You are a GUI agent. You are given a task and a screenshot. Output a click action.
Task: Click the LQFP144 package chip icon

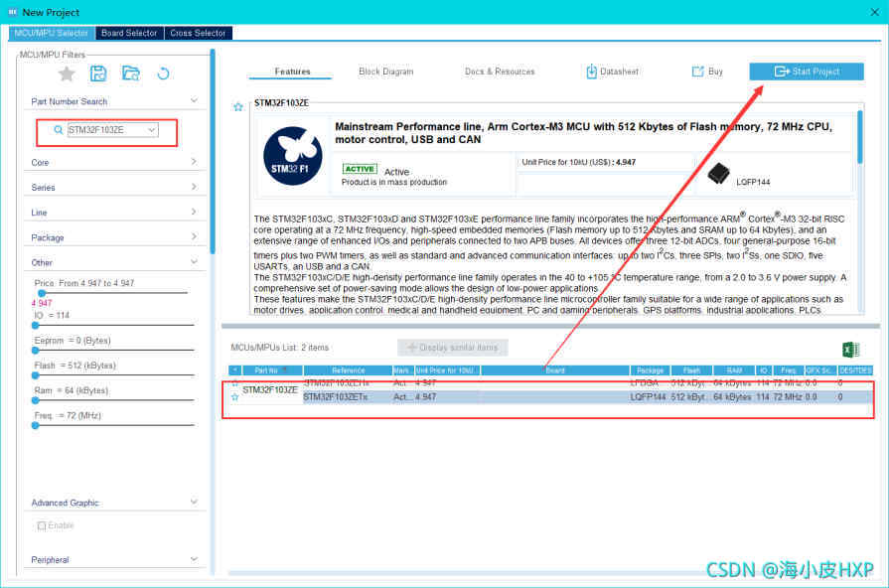(719, 174)
